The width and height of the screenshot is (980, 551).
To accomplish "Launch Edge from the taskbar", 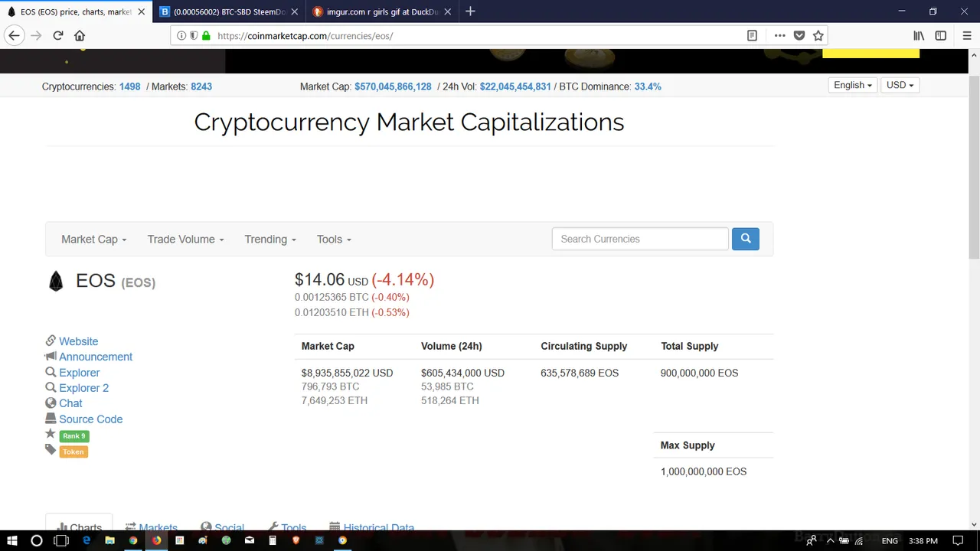I will pos(87,540).
